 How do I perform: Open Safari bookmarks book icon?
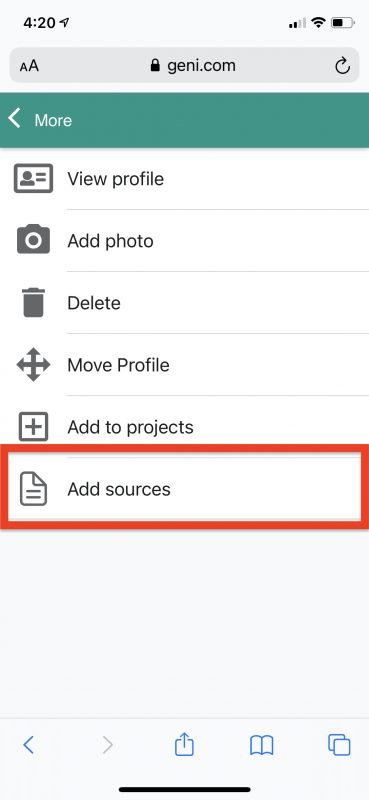click(x=261, y=746)
